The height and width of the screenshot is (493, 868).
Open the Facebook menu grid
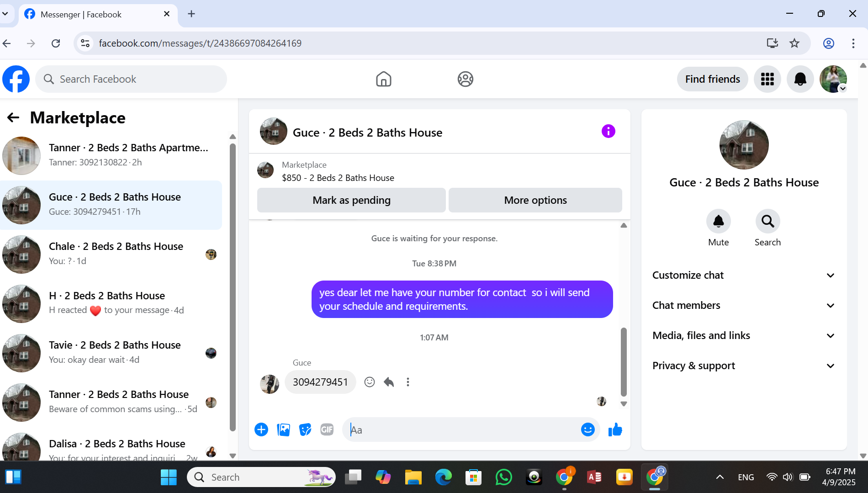click(767, 79)
